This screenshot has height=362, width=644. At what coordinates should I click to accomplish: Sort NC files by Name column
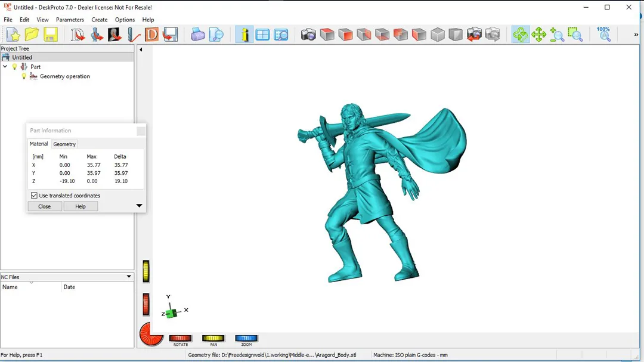point(31,287)
